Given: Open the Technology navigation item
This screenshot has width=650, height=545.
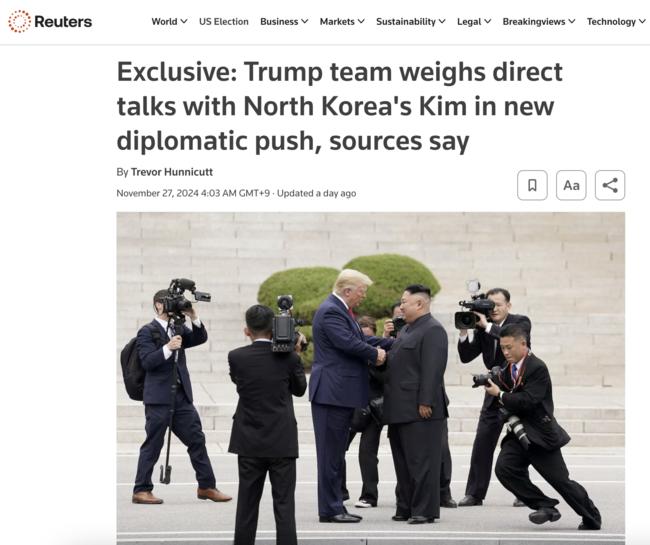Looking at the screenshot, I should click(611, 22).
